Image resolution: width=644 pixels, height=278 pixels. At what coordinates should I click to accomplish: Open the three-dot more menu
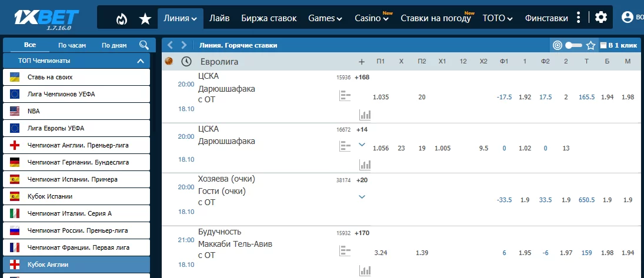(x=579, y=17)
